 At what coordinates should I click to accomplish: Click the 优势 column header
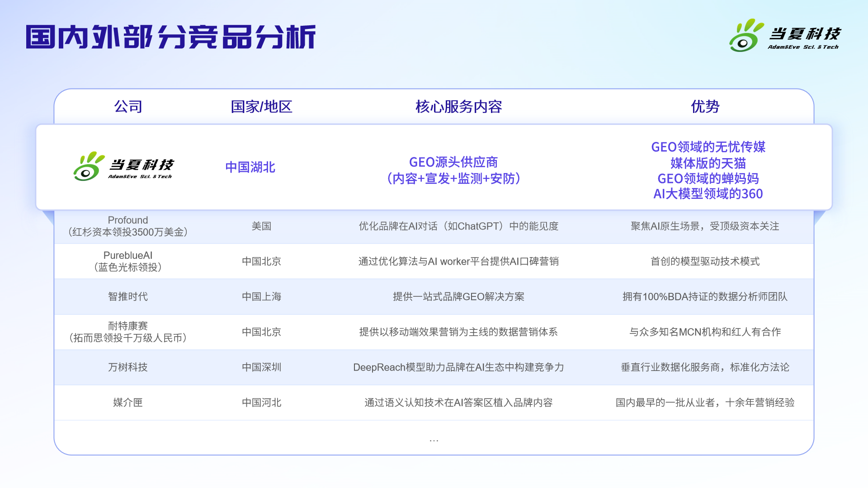point(705,107)
